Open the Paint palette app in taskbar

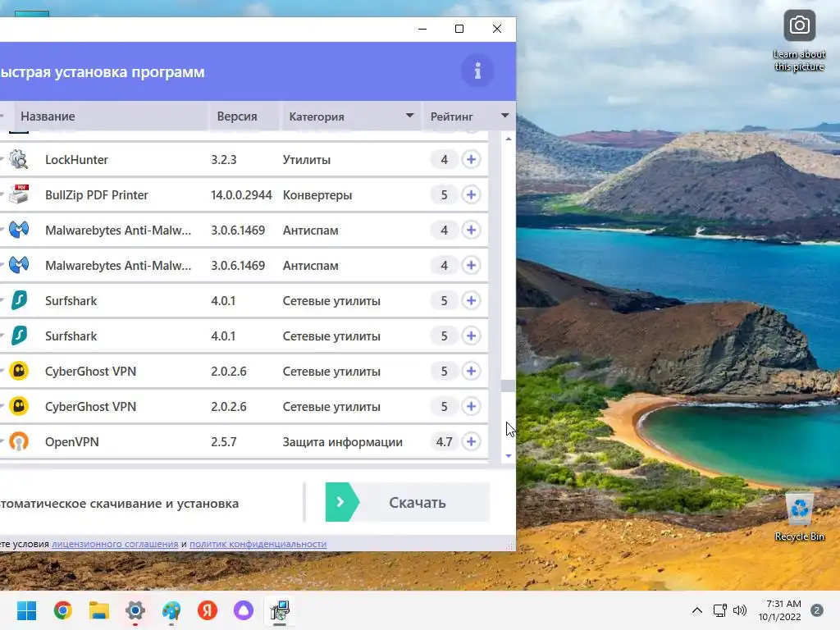pos(171,610)
